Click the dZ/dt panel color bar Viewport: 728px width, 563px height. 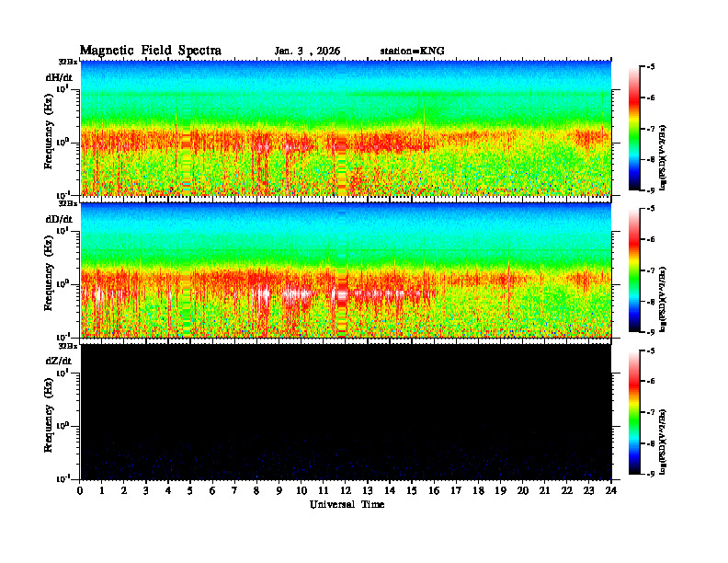coord(633,412)
